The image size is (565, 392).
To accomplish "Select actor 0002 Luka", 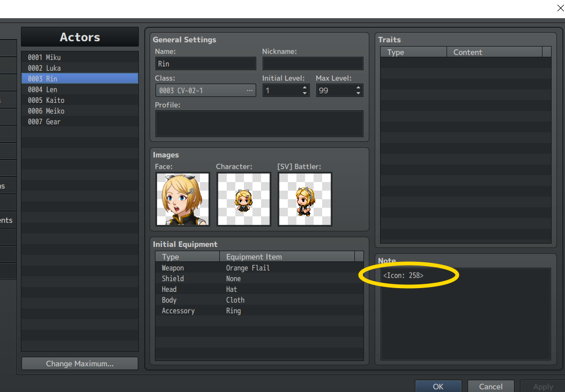I will point(80,68).
